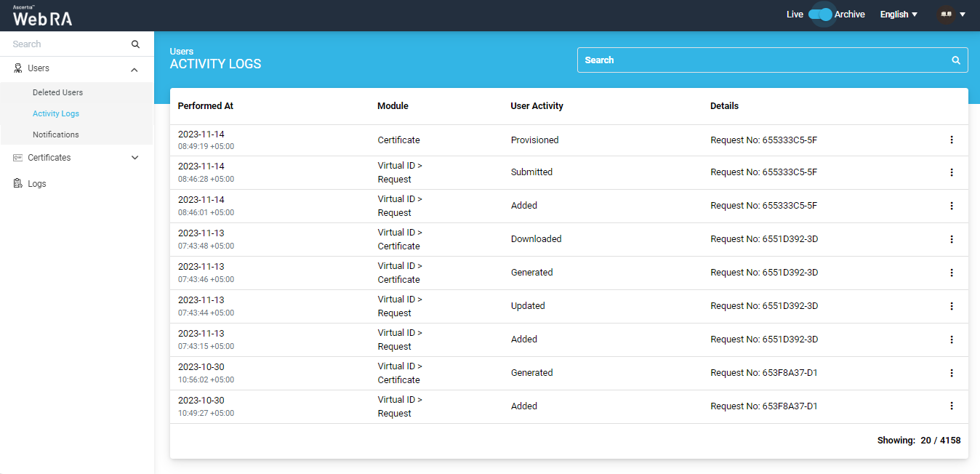Expand the Certificates sidebar section
This screenshot has height=474, width=980.
[x=134, y=158]
